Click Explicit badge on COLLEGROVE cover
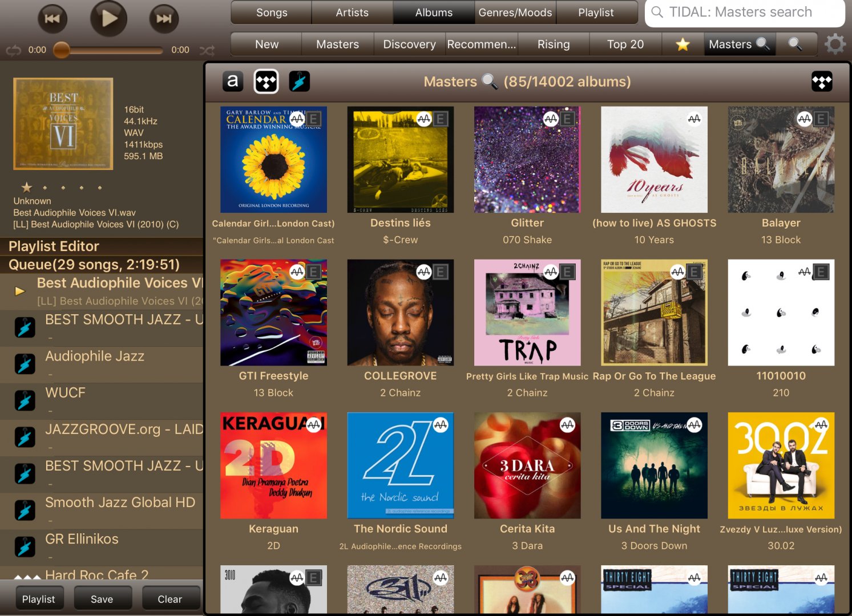The image size is (852, 616). tap(440, 272)
